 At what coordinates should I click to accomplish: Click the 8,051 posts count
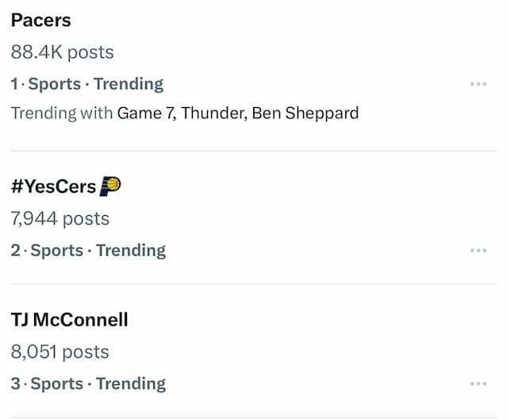[x=60, y=352]
